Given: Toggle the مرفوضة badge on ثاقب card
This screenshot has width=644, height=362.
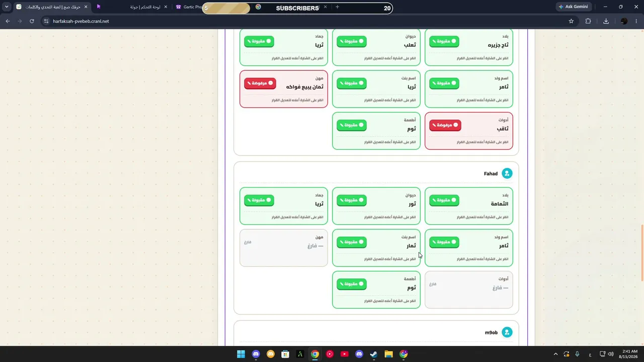Looking at the screenshot, I should tap(445, 125).
